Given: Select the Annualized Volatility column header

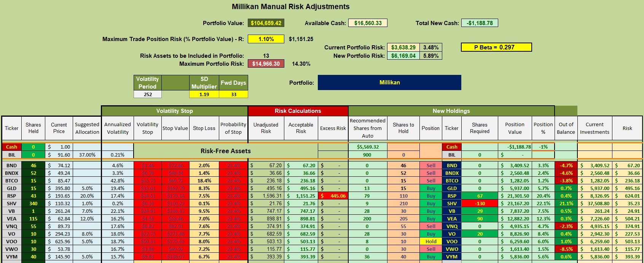Looking at the screenshot, I should tap(118, 128).
